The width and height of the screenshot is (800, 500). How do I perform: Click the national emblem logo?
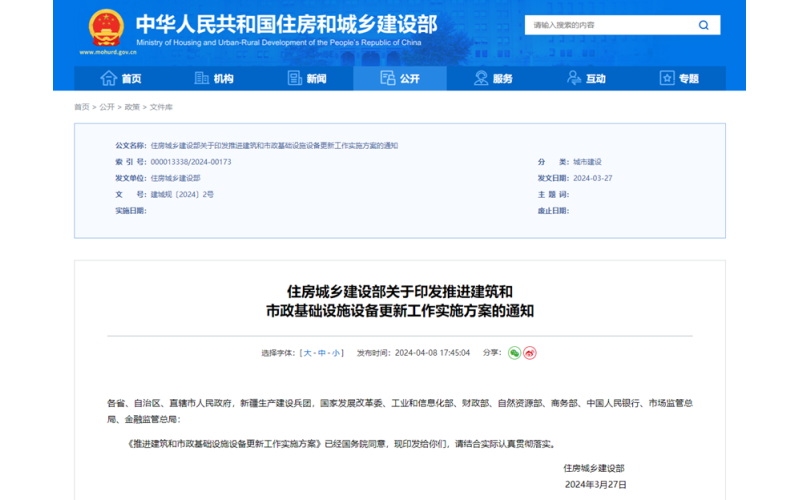click(106, 28)
